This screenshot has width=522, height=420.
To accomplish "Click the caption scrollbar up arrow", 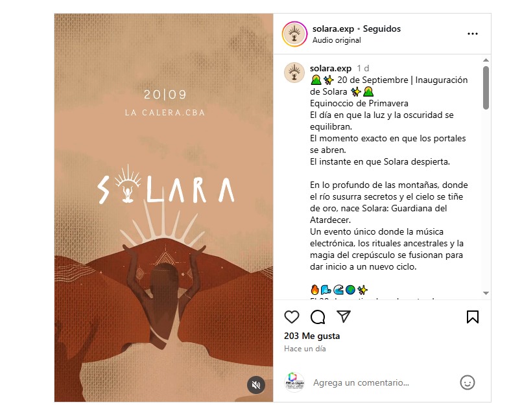I will coord(486,60).
